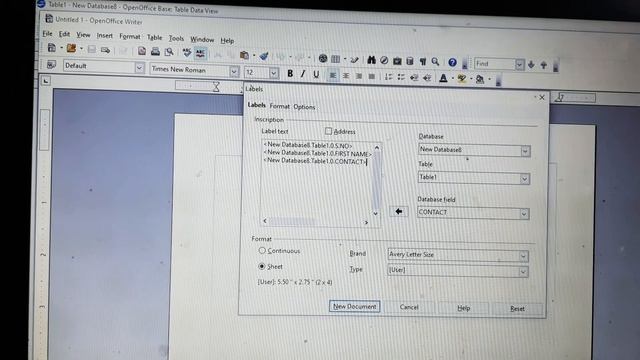The height and width of the screenshot is (360, 640).
Task: Click the Numbering On/Off icon
Action: click(388, 77)
